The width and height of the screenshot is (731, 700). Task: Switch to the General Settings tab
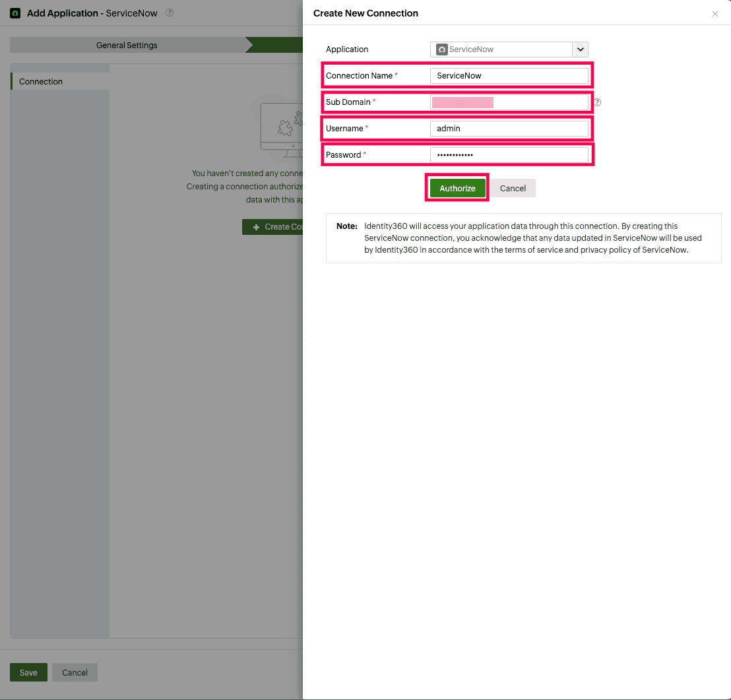pos(126,45)
